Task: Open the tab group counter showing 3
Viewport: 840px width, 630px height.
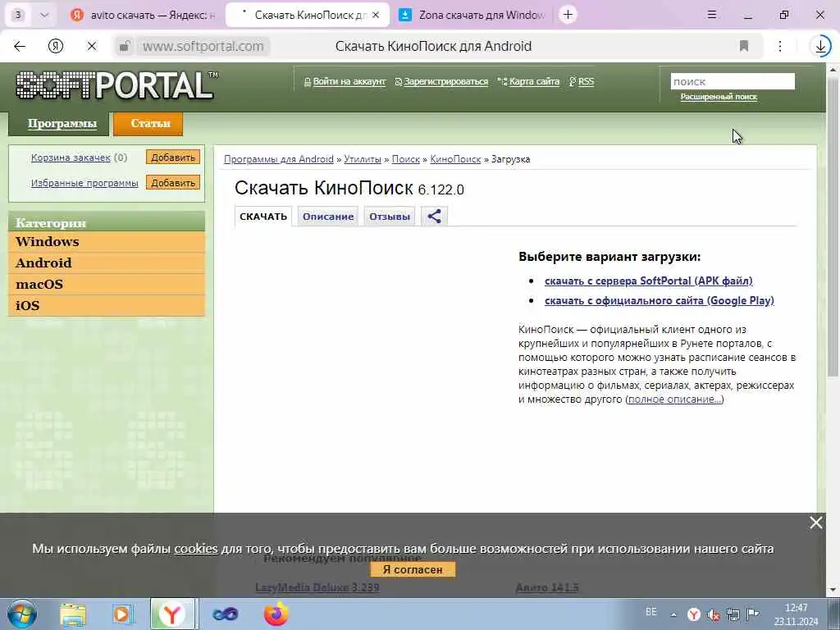Action: point(18,15)
